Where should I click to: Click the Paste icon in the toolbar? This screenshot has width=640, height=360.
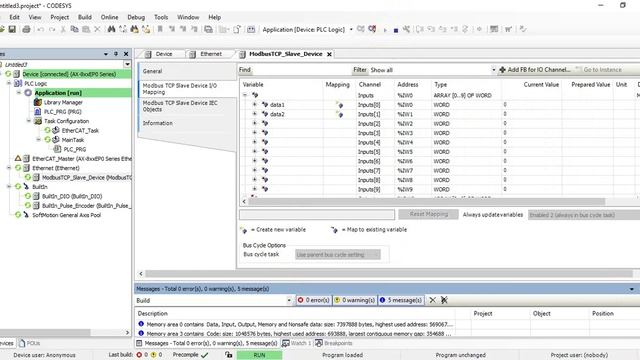[86, 29]
